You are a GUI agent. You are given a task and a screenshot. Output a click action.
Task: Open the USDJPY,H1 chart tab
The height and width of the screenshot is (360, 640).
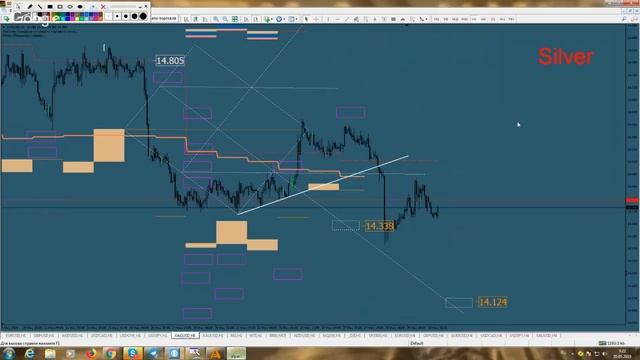pyautogui.click(x=158, y=336)
